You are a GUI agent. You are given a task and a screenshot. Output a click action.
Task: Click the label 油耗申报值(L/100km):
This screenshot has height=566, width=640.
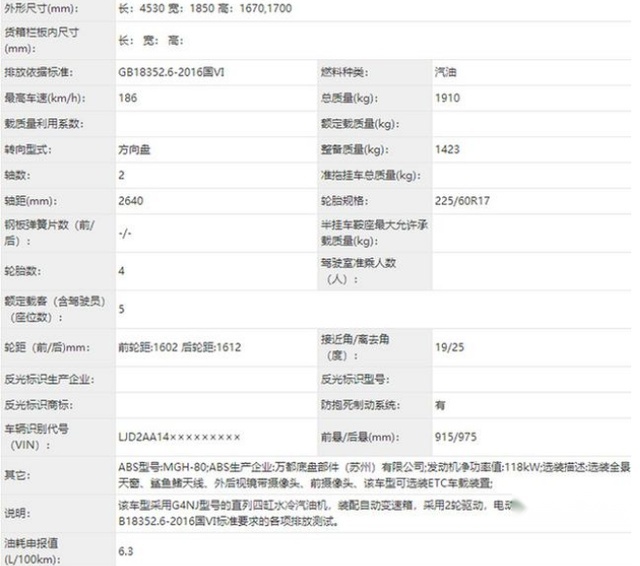point(32,551)
